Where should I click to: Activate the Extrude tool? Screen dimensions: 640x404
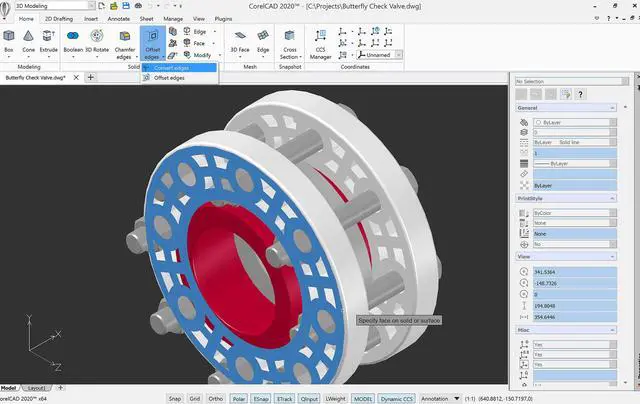49,42
